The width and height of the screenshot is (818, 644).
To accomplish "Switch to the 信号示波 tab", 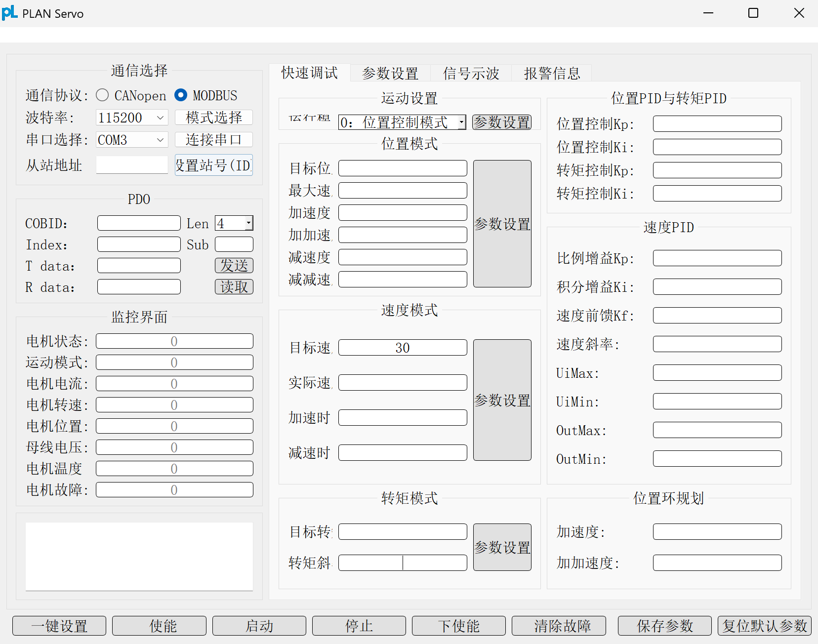I will click(471, 73).
